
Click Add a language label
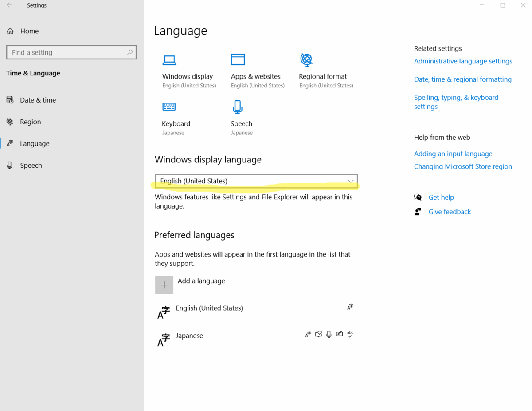[x=201, y=281]
